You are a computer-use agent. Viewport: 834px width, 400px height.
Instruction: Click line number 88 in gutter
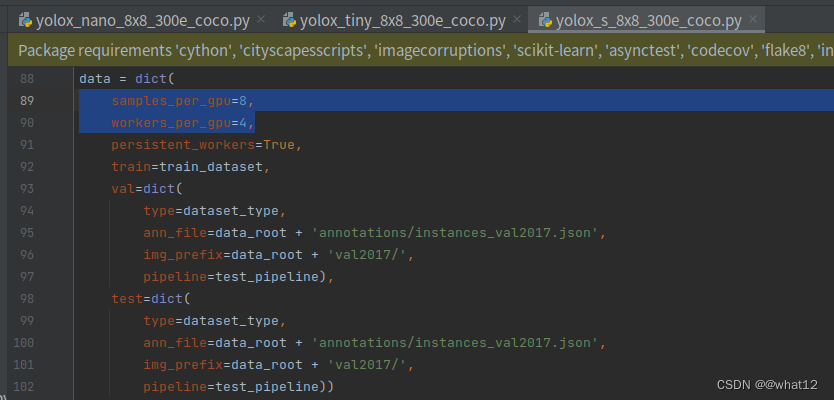[x=27, y=79]
